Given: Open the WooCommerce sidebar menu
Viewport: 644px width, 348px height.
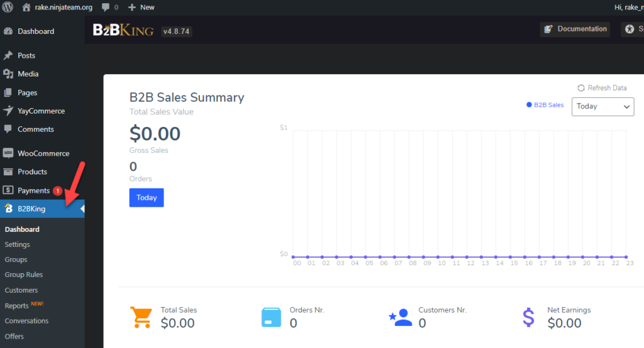Looking at the screenshot, I should tap(43, 153).
